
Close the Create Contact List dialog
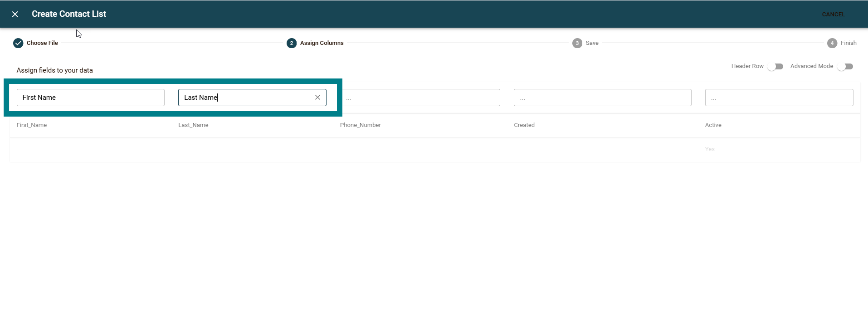point(15,14)
